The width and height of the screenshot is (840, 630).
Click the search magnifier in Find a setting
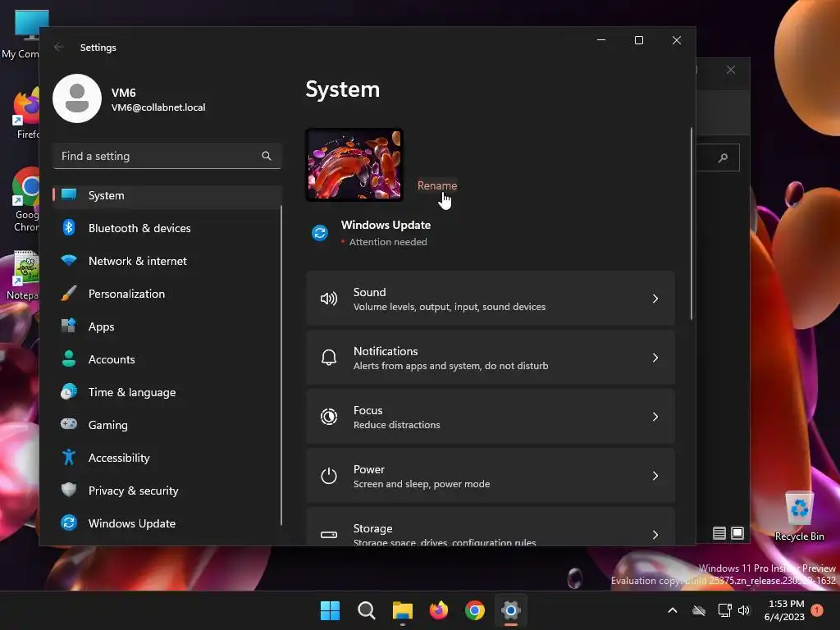[267, 156]
